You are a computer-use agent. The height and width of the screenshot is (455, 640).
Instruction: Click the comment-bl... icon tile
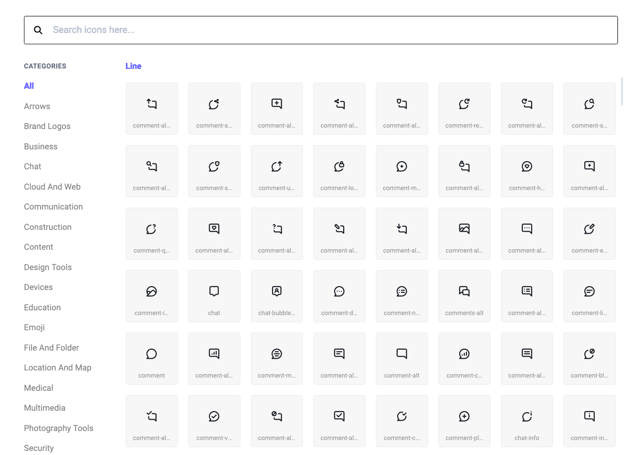589,358
